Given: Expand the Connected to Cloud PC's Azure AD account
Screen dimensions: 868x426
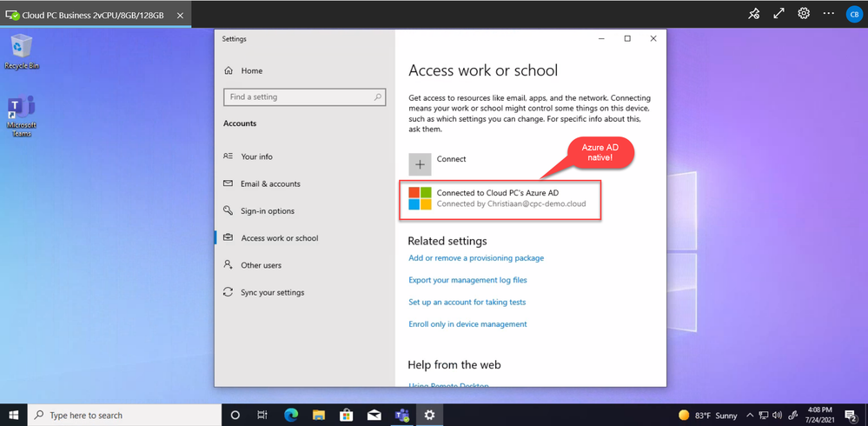Looking at the screenshot, I should click(x=503, y=197).
